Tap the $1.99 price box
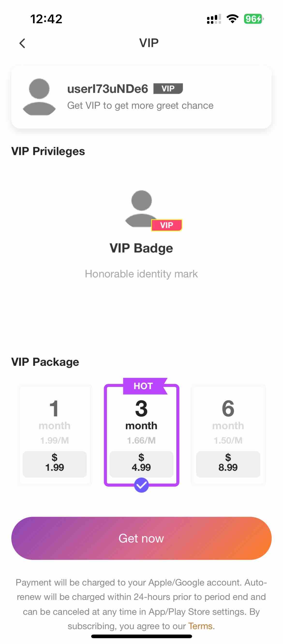The height and width of the screenshot is (644, 283). point(55,464)
